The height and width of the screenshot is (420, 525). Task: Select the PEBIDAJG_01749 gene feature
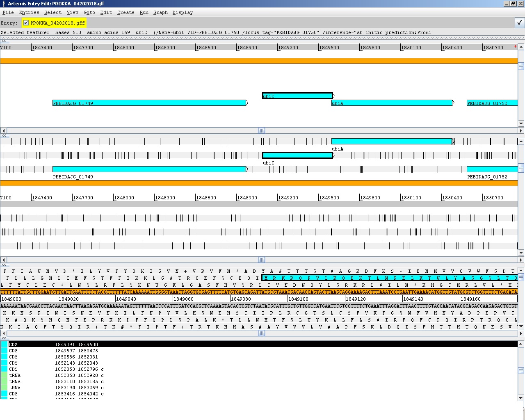pyautogui.click(x=150, y=103)
